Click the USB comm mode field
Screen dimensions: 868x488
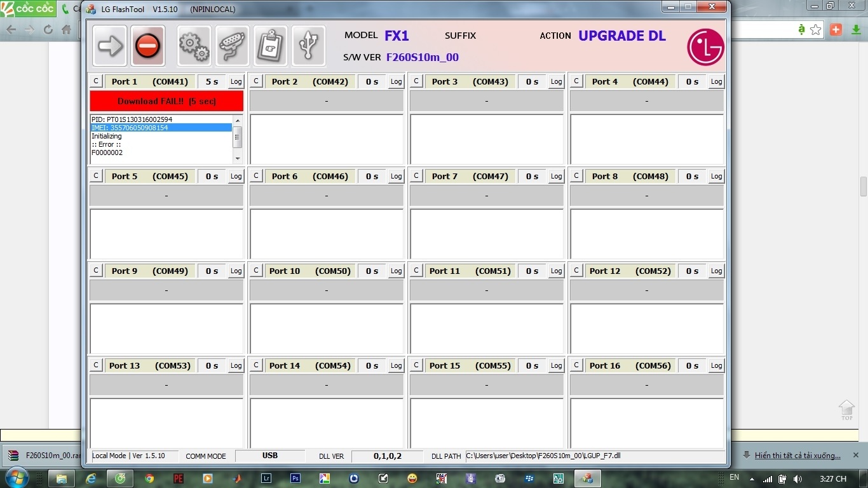click(x=270, y=456)
